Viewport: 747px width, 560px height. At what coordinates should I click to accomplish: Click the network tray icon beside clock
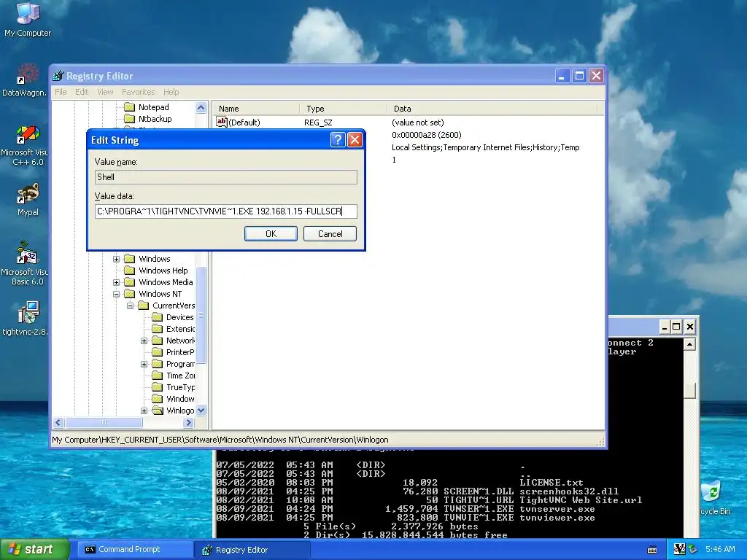[x=692, y=549]
